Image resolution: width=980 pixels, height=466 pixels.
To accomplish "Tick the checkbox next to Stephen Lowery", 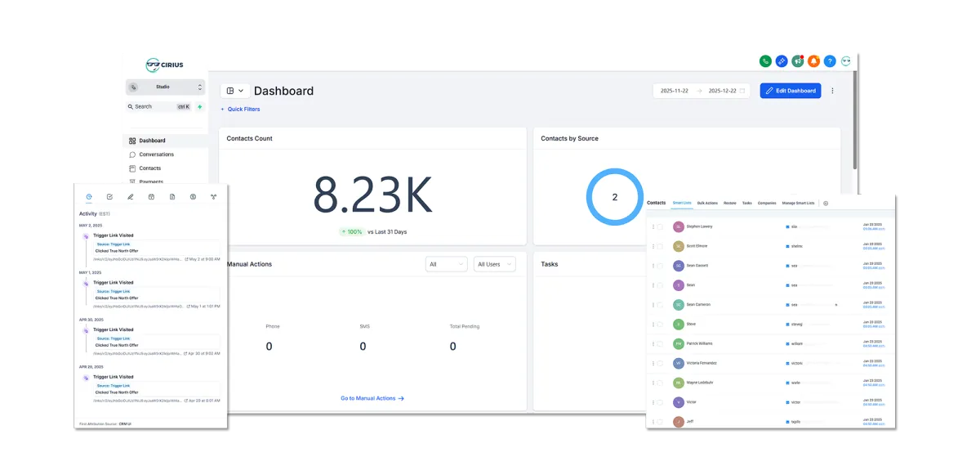I will (660, 226).
